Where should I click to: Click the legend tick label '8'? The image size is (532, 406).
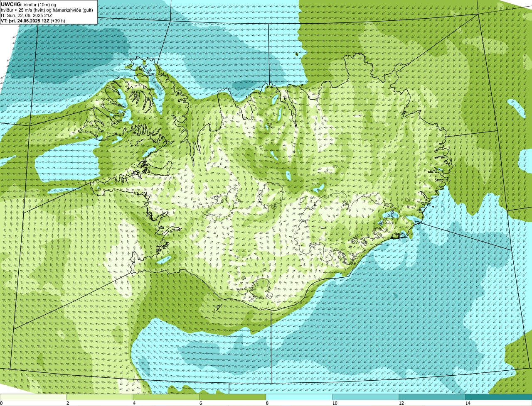[x=267, y=403]
